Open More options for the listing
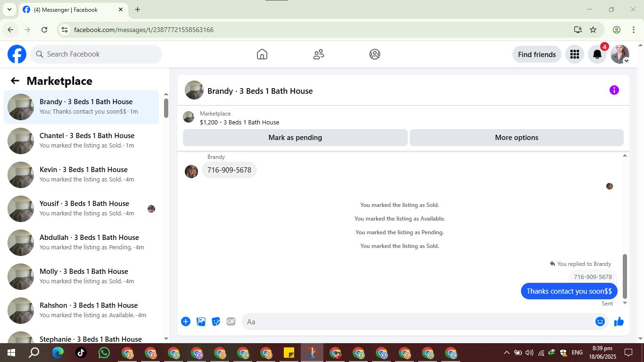The width and height of the screenshot is (644, 362). [517, 138]
